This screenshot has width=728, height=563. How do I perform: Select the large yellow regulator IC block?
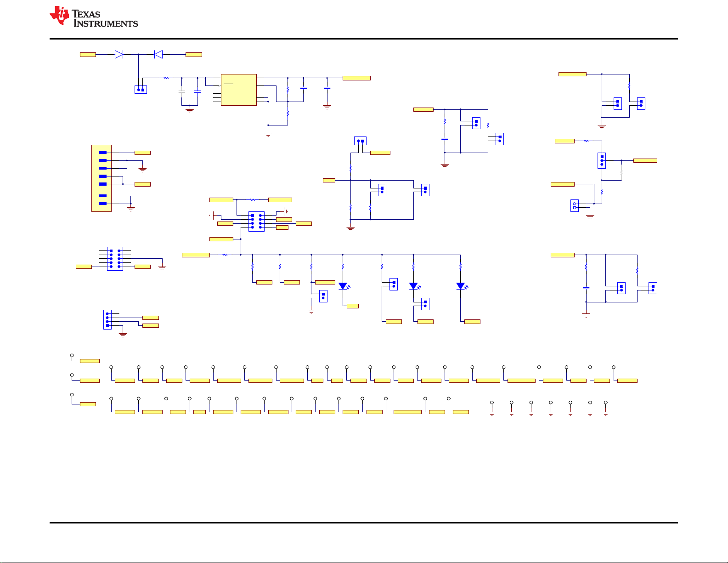coord(239,90)
